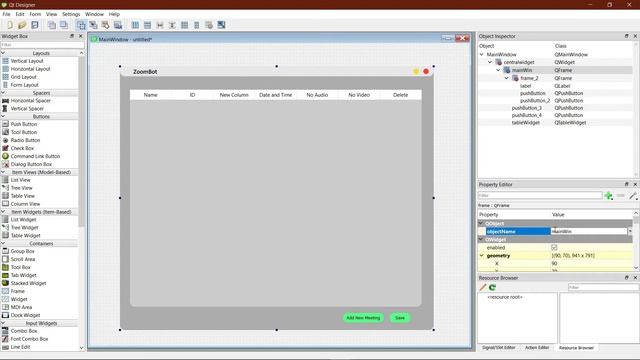Switch to the Resource Browser tab
Image resolution: width=640 pixels, height=360 pixels.
tap(576, 348)
